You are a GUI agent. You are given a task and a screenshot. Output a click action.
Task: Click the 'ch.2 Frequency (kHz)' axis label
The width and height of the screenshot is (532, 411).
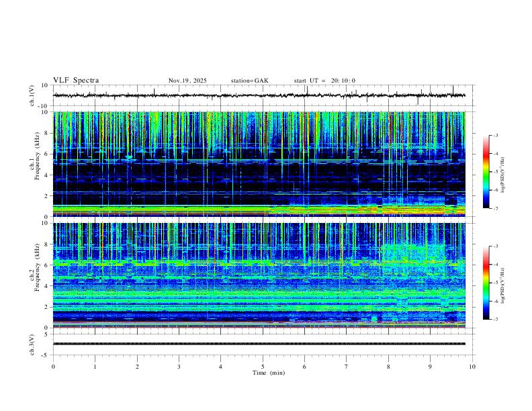tap(34, 267)
